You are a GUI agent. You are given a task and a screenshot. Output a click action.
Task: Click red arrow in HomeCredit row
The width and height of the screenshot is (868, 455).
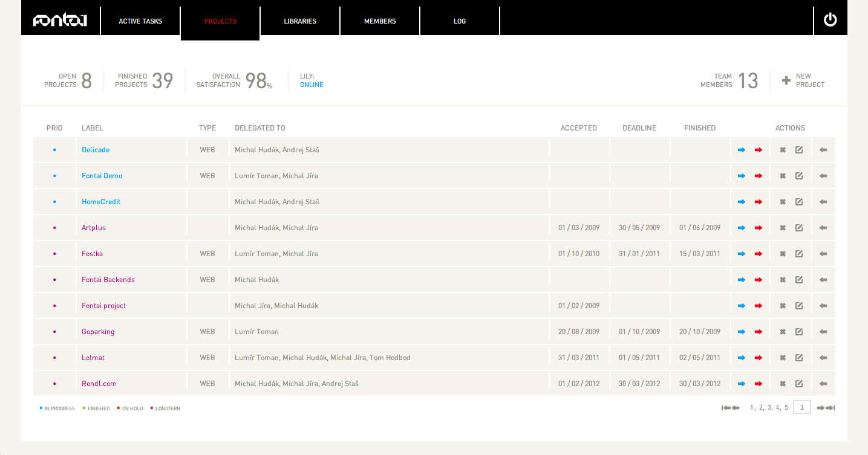(x=759, y=202)
